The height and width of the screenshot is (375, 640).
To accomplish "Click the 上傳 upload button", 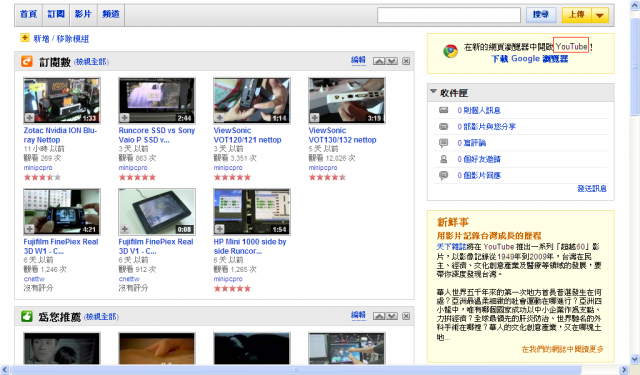I will tap(577, 15).
